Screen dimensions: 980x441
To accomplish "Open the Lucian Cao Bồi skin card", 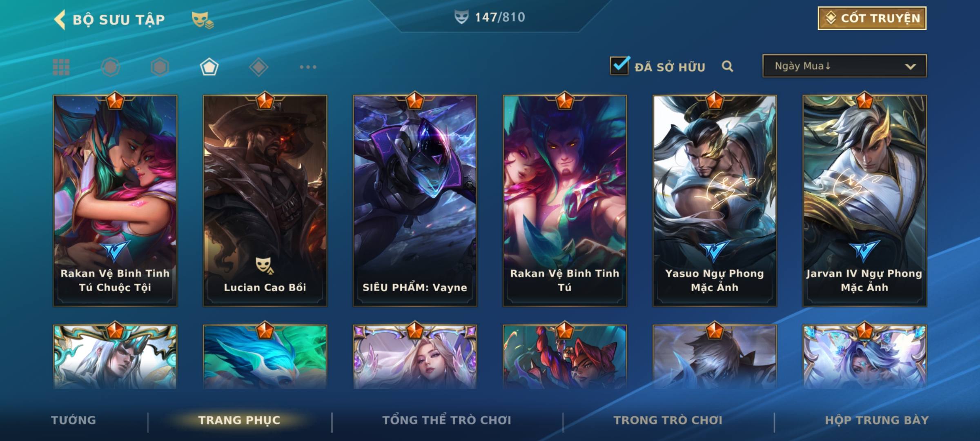I will coord(265,200).
